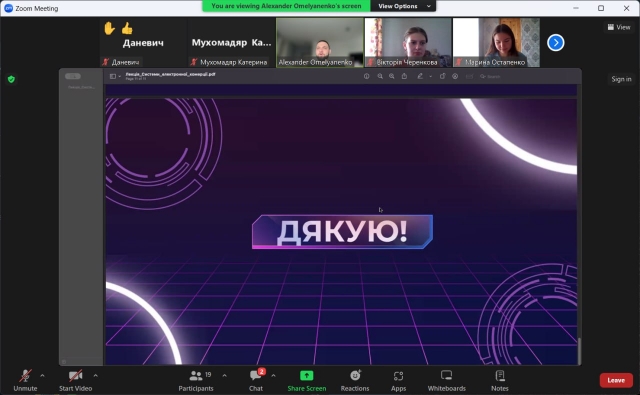The image size is (640, 395).
Task: Click the PDF file name title
Action: (170, 74)
